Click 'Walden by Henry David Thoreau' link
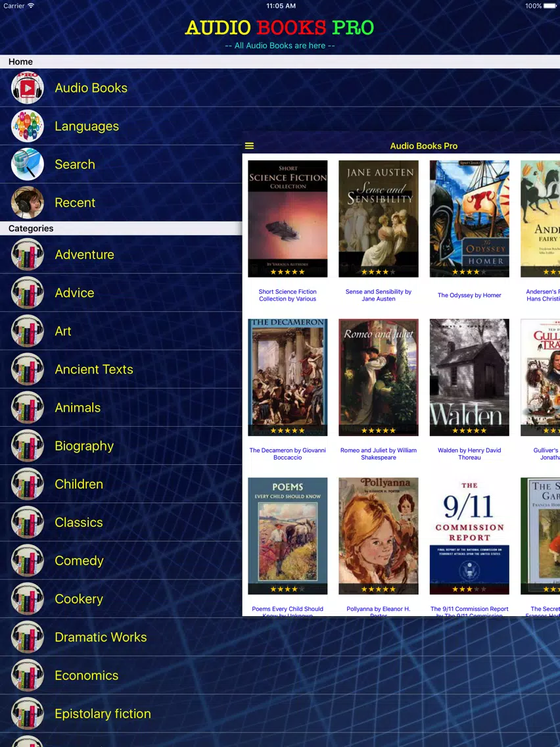The image size is (560, 747). coord(469,454)
